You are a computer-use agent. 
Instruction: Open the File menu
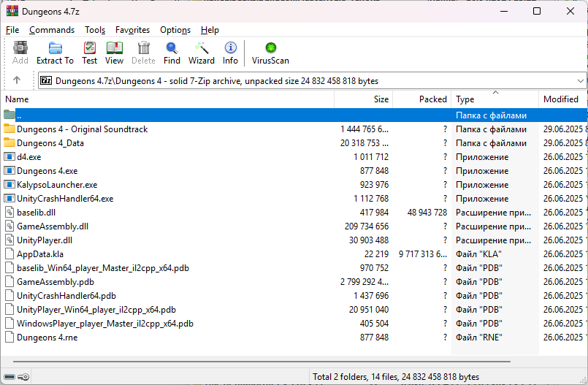(12, 30)
